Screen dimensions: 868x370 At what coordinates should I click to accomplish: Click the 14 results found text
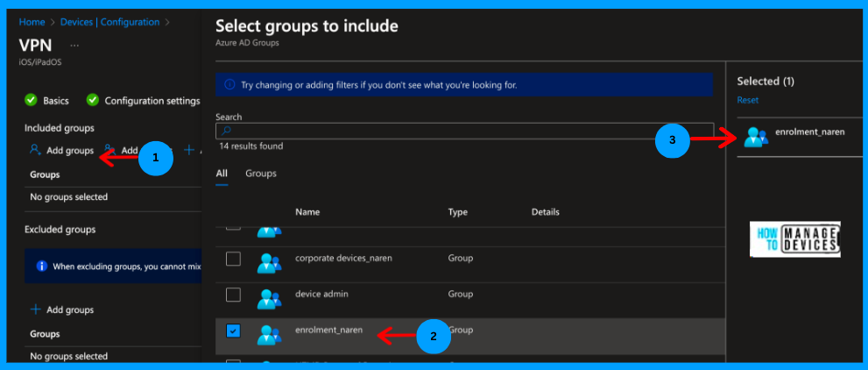click(x=251, y=146)
